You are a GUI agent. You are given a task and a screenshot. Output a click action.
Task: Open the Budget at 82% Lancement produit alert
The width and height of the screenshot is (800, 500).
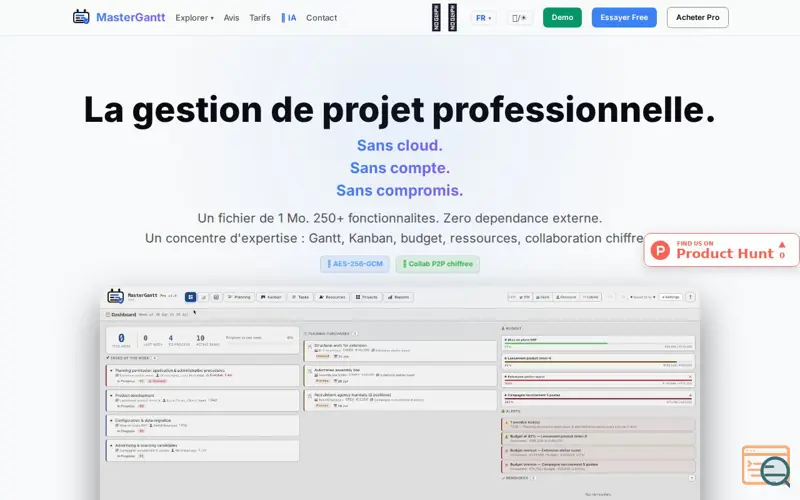(598, 438)
